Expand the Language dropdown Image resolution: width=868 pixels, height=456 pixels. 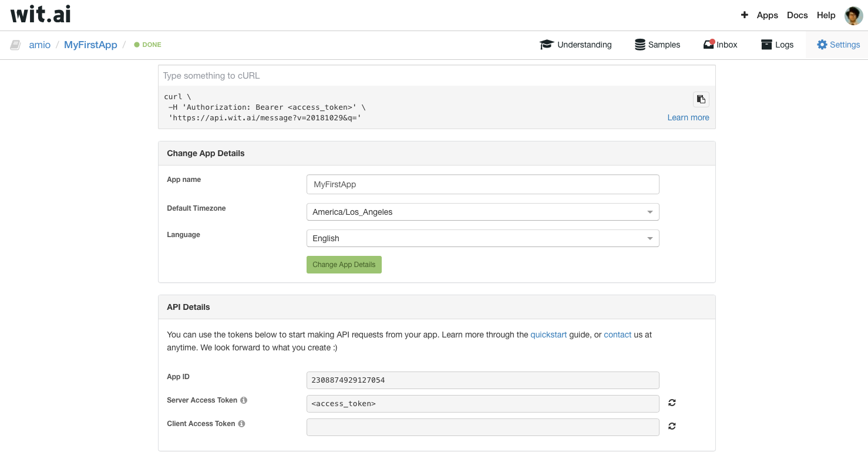(x=482, y=238)
